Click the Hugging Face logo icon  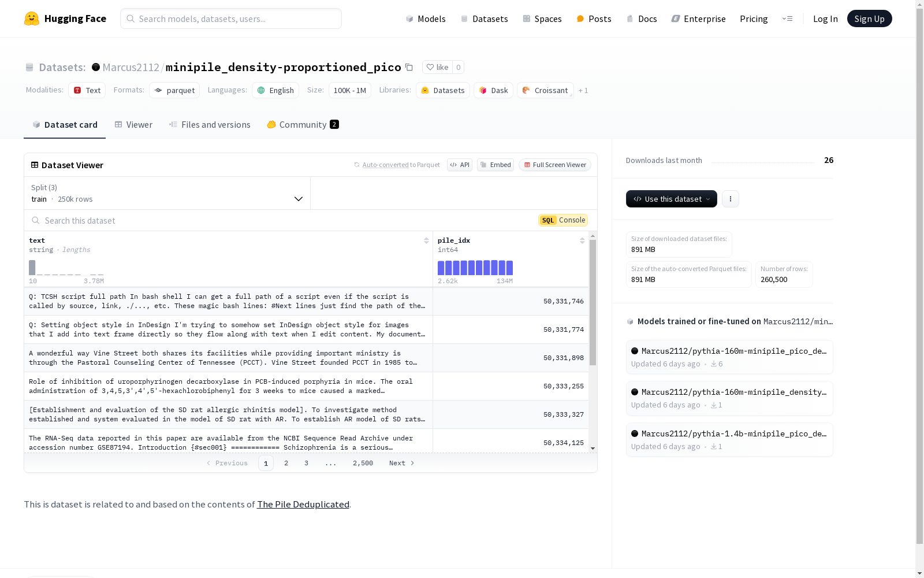[32, 18]
